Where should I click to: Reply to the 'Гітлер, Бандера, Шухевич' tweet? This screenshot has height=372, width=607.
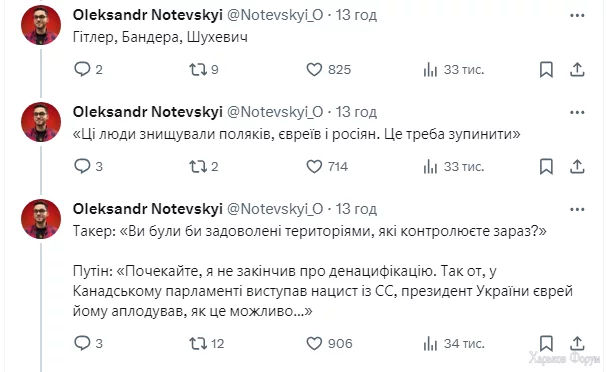tap(82, 70)
